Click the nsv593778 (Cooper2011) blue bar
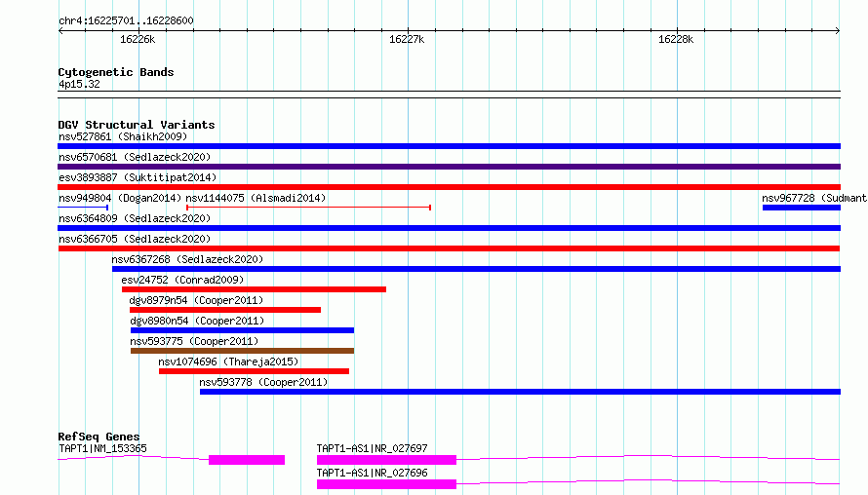This screenshot has width=868, height=495. pos(521,392)
